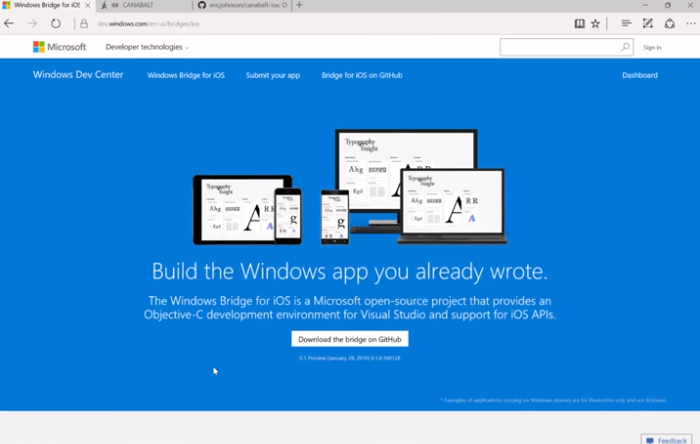This screenshot has height=444, width=700.
Task: Open Submit your app nav link
Action: pyautogui.click(x=273, y=75)
